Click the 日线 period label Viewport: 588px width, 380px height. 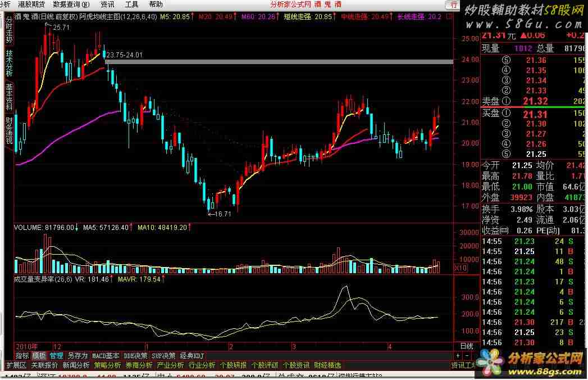tap(467, 346)
